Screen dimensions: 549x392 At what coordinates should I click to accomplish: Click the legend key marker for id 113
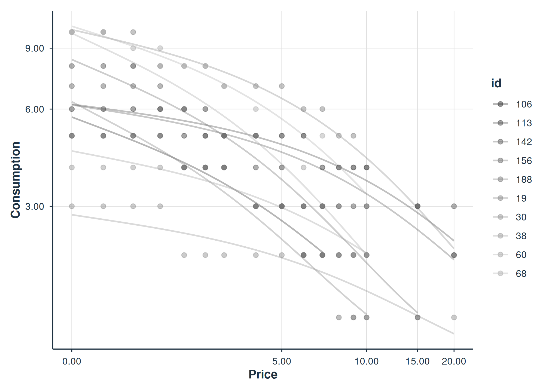[x=500, y=123]
